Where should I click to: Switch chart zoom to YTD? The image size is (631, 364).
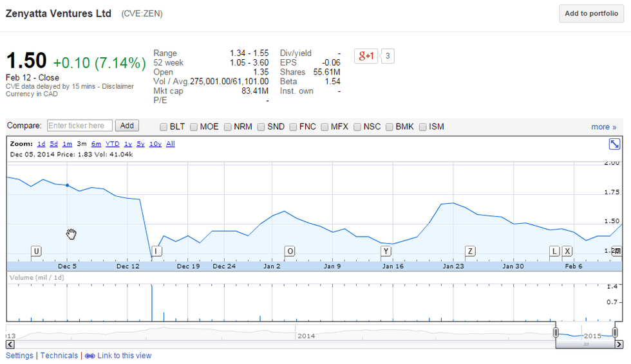pyautogui.click(x=113, y=144)
